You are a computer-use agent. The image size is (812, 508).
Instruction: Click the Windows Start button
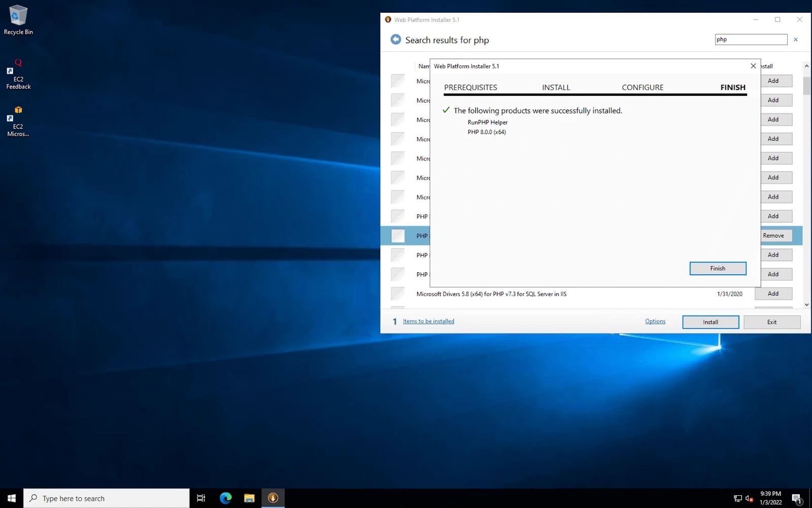pyautogui.click(x=12, y=498)
